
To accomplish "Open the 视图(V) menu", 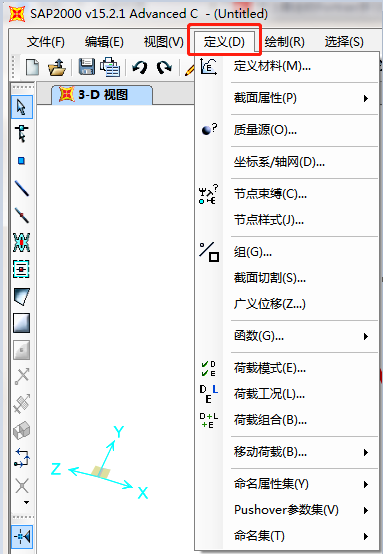I will click(163, 42).
